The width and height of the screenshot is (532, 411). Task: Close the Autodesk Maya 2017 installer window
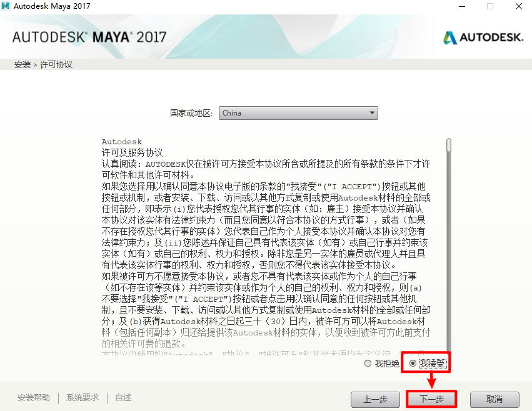(x=519, y=6)
